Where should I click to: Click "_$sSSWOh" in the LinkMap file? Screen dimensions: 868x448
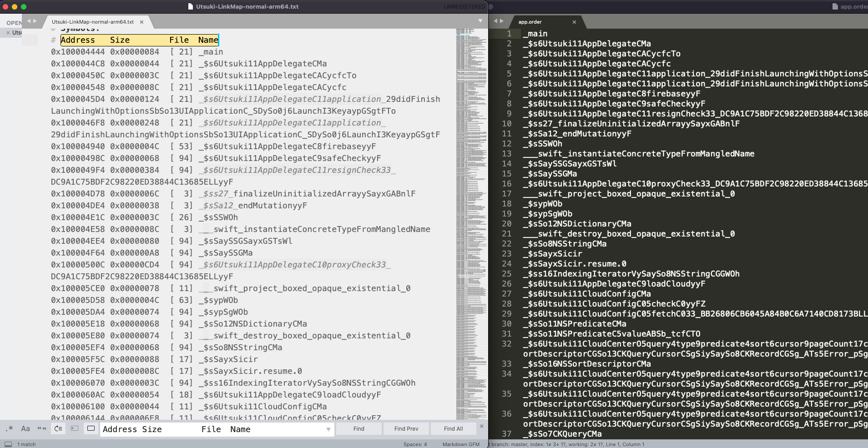218,217
